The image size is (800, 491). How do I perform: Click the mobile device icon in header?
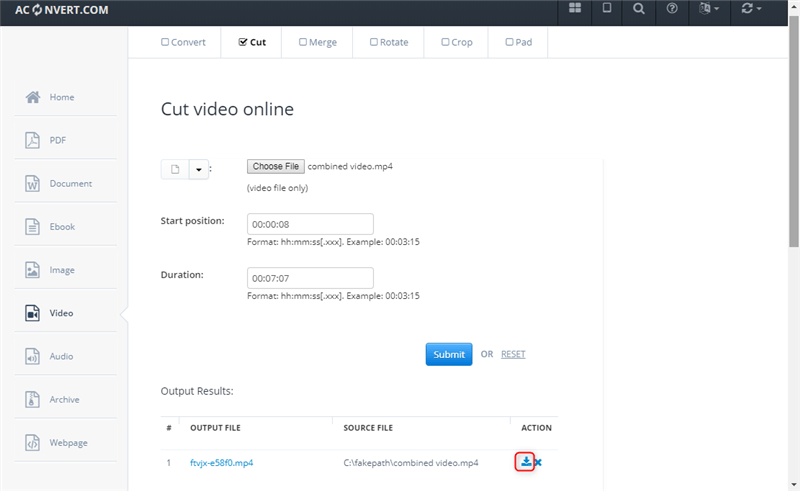[x=606, y=9]
